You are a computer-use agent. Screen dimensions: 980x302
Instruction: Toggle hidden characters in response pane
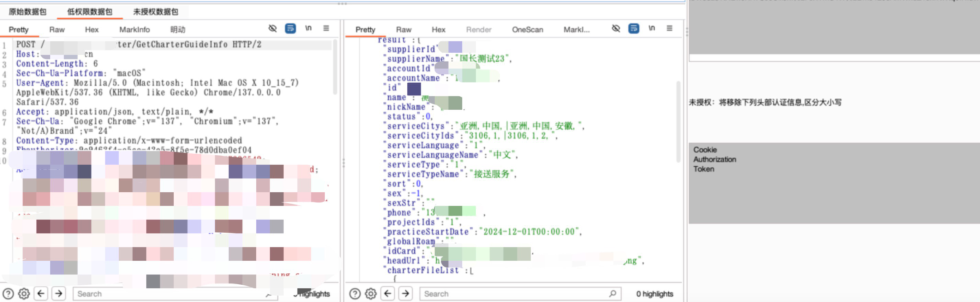coord(616,29)
